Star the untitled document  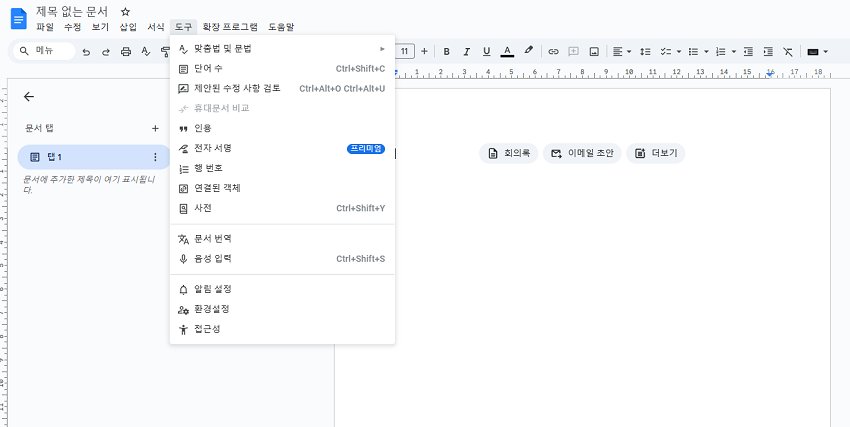(125, 12)
